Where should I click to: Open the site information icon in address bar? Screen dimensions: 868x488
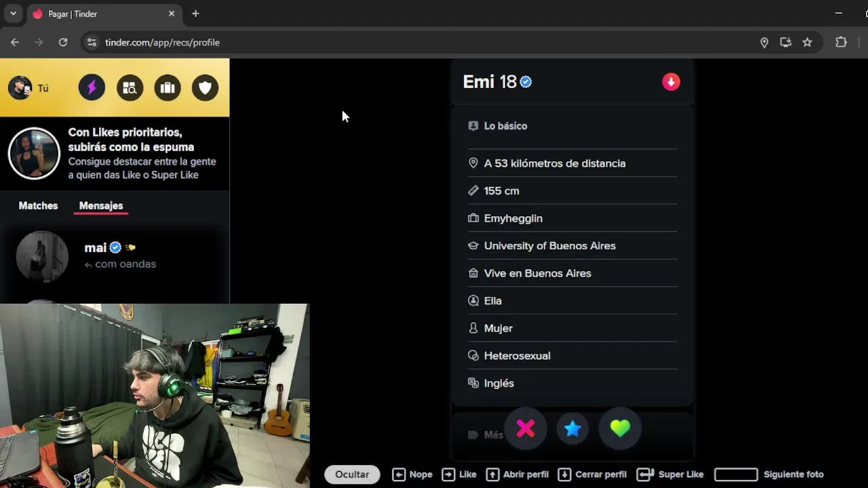click(92, 42)
